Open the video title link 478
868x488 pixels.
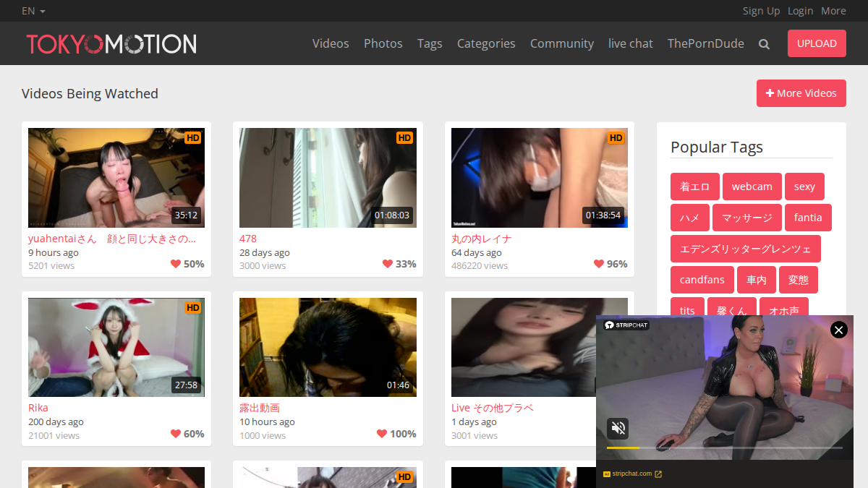click(248, 239)
